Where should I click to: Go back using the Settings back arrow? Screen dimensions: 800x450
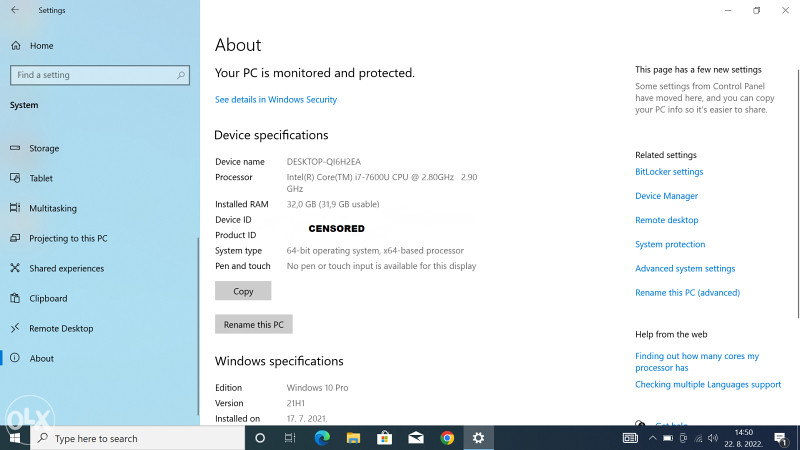[x=15, y=10]
